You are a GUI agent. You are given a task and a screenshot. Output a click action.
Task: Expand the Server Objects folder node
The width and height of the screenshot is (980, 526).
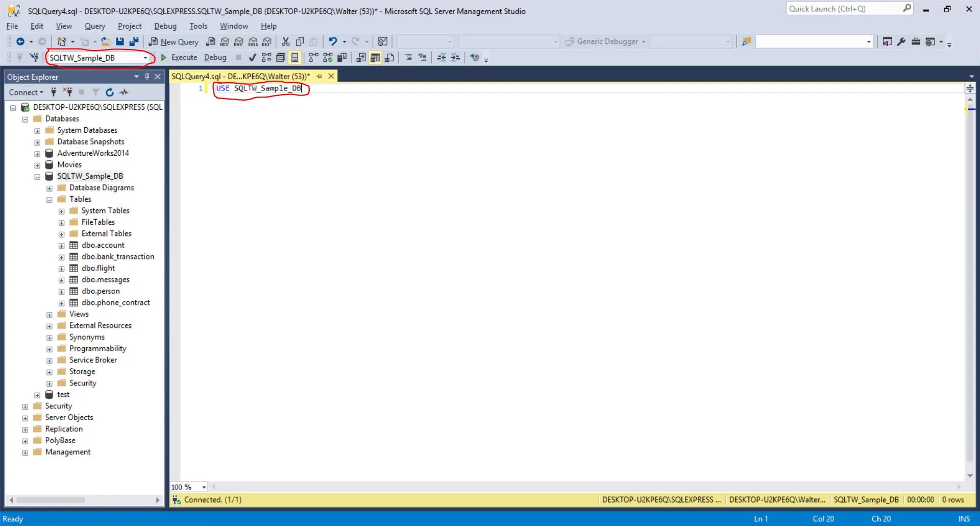[x=25, y=418]
